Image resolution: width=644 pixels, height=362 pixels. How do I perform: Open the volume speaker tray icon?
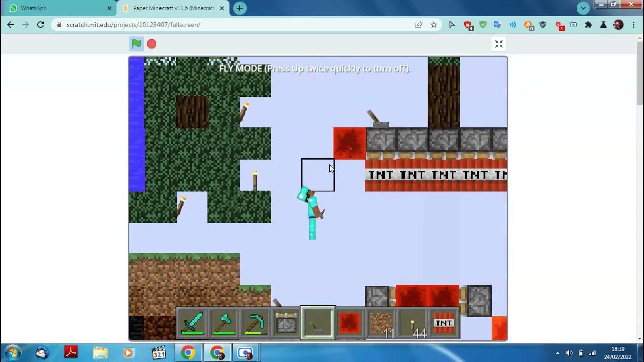click(569, 353)
